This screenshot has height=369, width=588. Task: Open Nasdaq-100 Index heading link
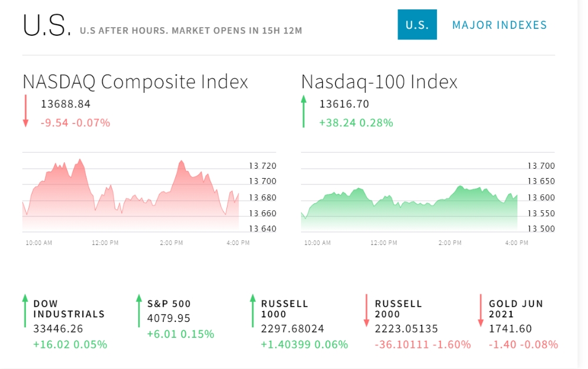pos(379,82)
